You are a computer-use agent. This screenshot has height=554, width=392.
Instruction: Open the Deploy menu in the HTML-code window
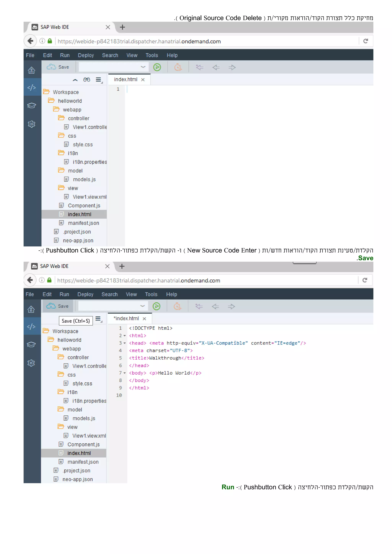pyautogui.click(x=85, y=294)
